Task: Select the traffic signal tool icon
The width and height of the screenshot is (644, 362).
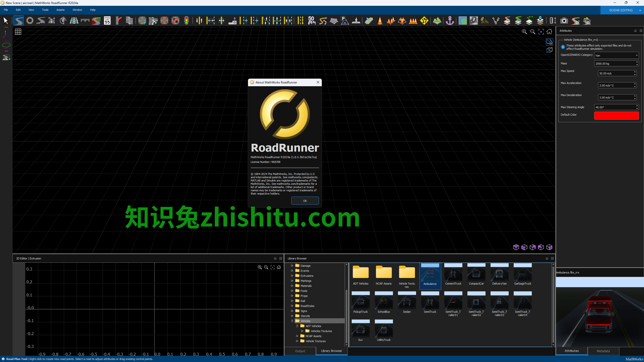Action: (x=186, y=21)
